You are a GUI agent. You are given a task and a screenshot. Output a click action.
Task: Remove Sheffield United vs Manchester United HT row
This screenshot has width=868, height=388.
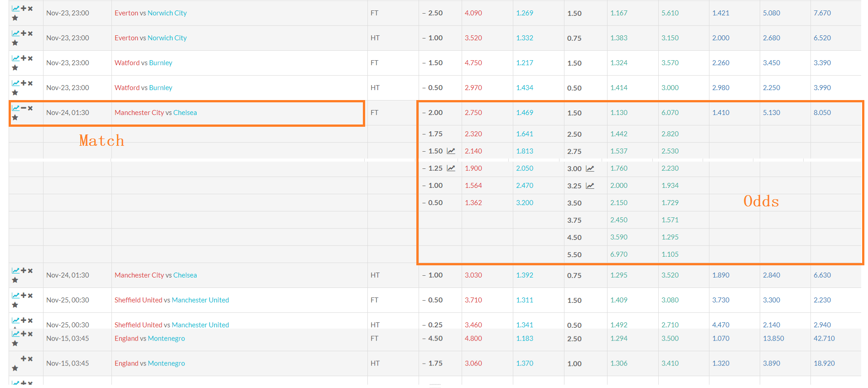pyautogui.click(x=30, y=321)
